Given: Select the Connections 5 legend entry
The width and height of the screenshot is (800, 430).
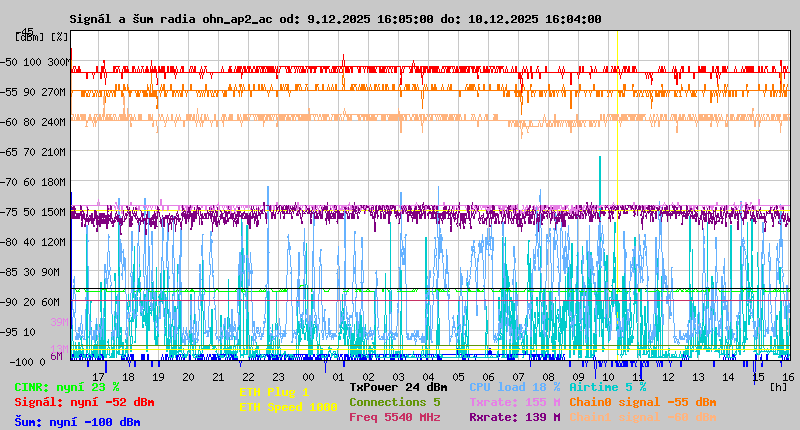Looking at the screenshot, I should [x=394, y=402].
